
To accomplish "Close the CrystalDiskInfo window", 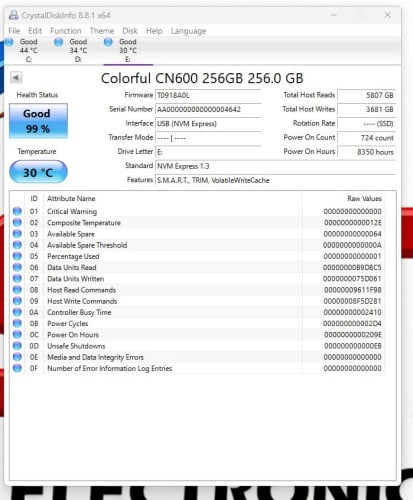I will 387,15.
